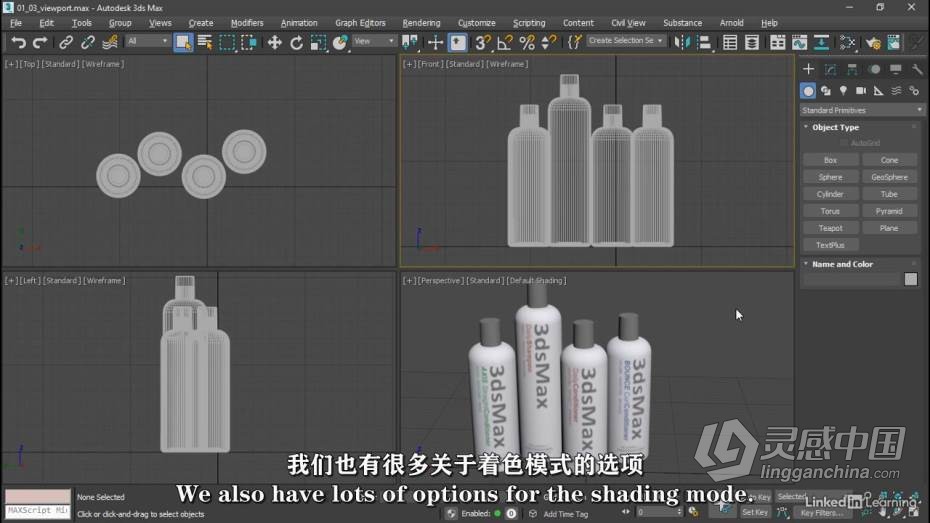Open the Modifiers menu
This screenshot has height=523, width=930.
pyautogui.click(x=247, y=23)
